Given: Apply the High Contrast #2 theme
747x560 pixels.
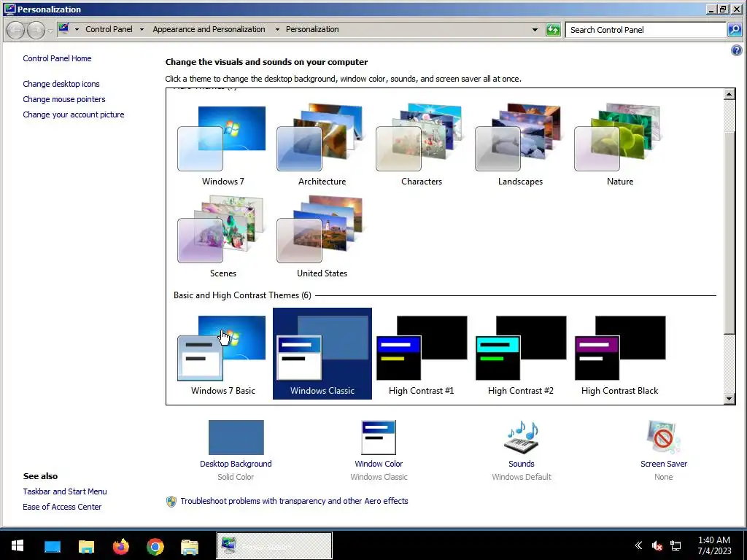Looking at the screenshot, I should (520, 354).
